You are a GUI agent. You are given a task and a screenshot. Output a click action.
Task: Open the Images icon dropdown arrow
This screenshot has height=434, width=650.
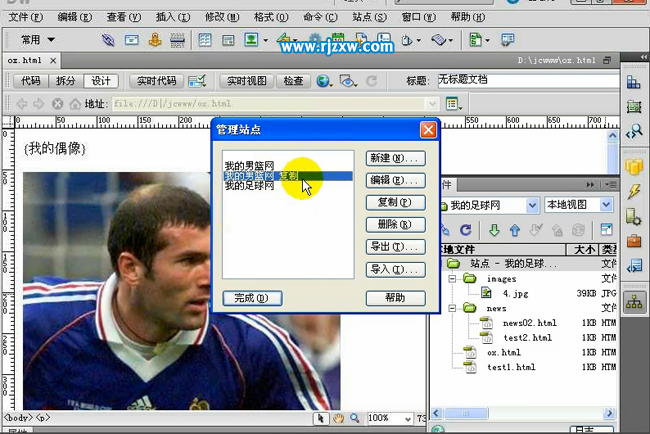[266, 41]
